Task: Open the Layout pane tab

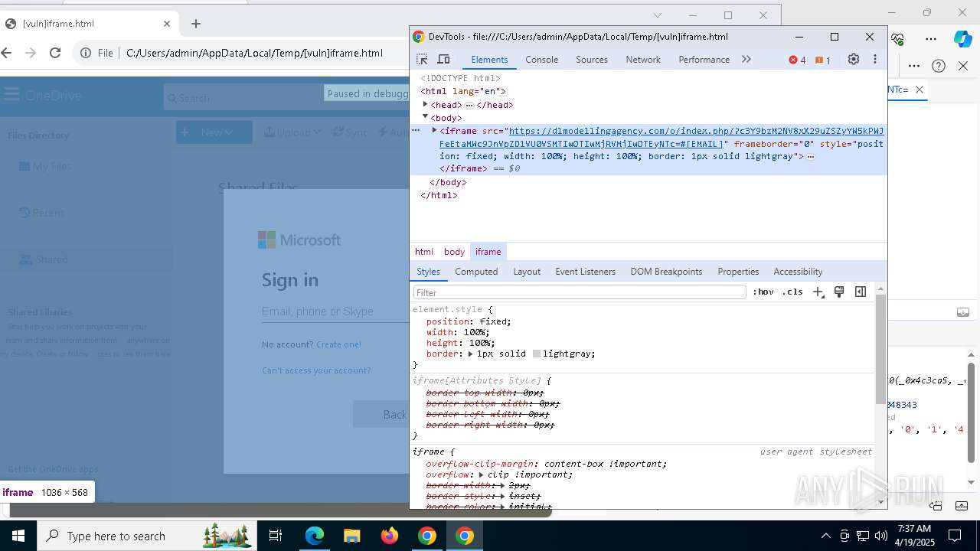Action: coord(527,272)
